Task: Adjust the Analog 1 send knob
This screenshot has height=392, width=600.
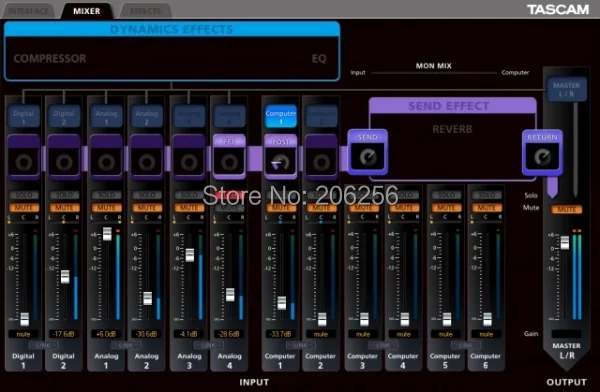Action: tap(106, 162)
